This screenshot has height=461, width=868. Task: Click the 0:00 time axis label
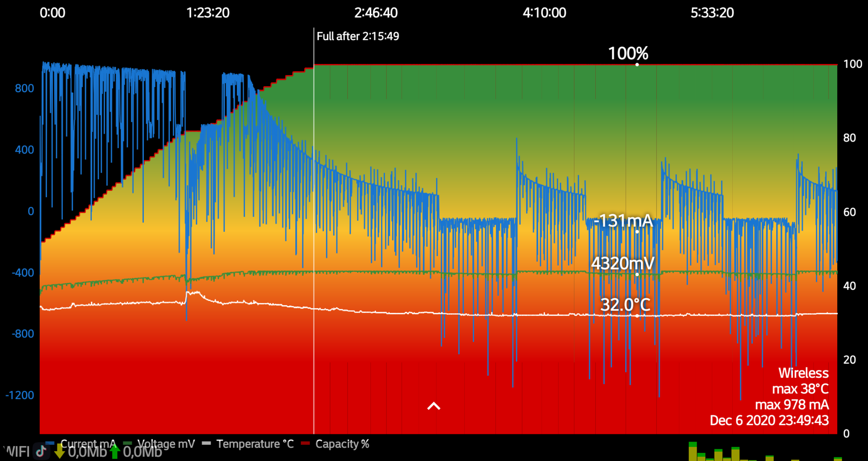point(52,13)
